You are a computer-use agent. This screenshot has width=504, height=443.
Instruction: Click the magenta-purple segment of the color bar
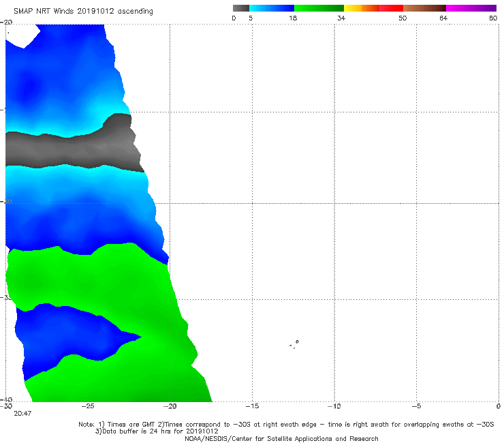[471, 8]
